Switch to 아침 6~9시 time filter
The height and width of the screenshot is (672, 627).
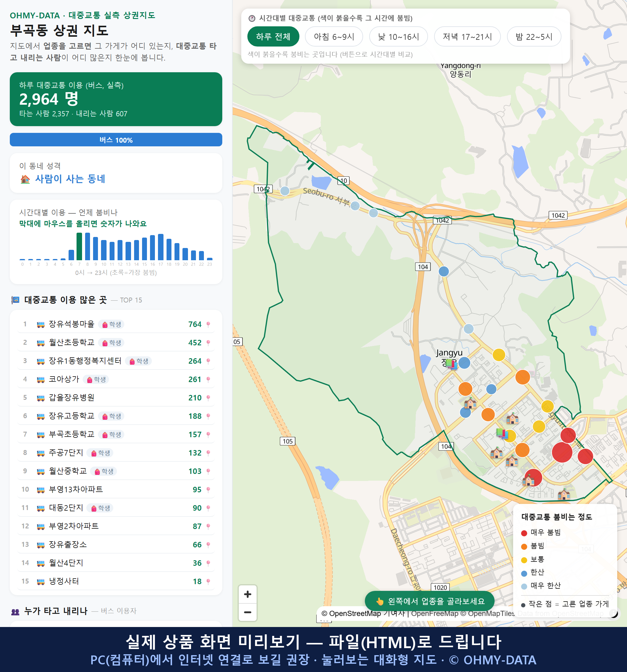click(334, 36)
